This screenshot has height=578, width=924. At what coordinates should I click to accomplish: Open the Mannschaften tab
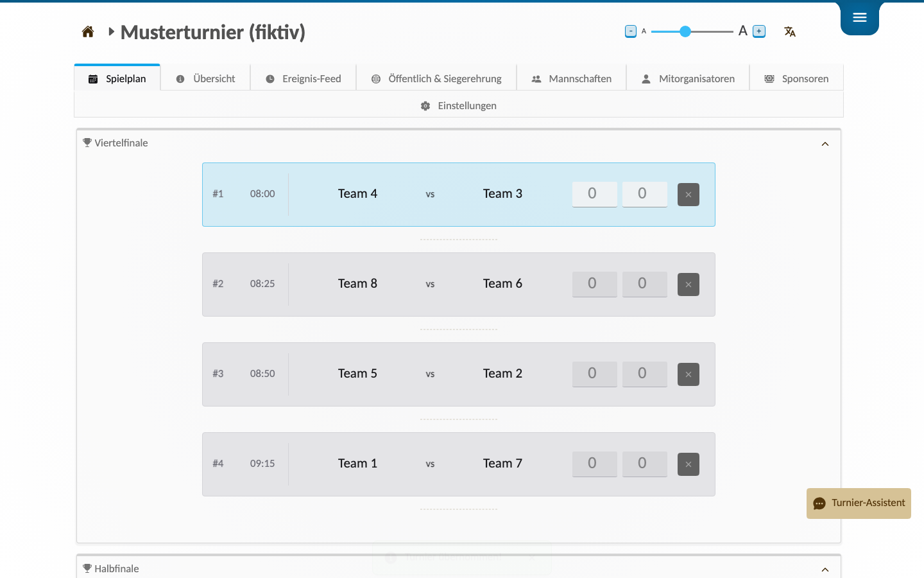click(571, 78)
